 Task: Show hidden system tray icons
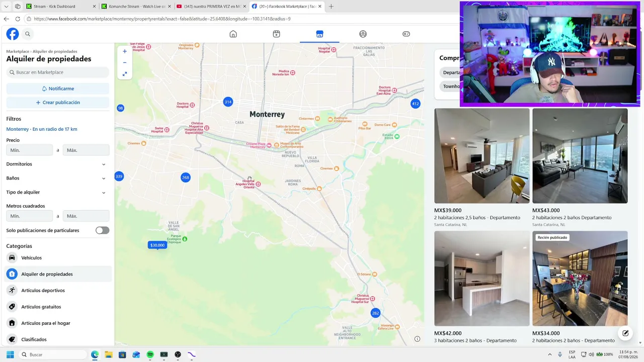coord(549,354)
